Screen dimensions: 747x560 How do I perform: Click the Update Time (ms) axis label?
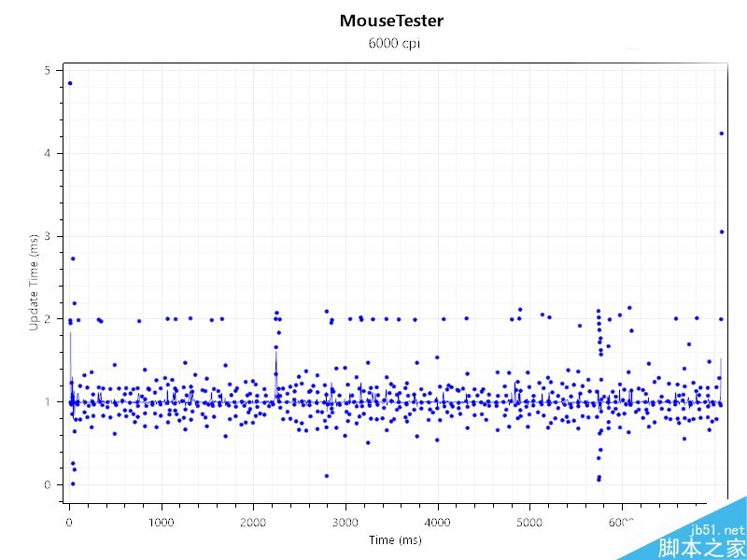tap(34, 283)
